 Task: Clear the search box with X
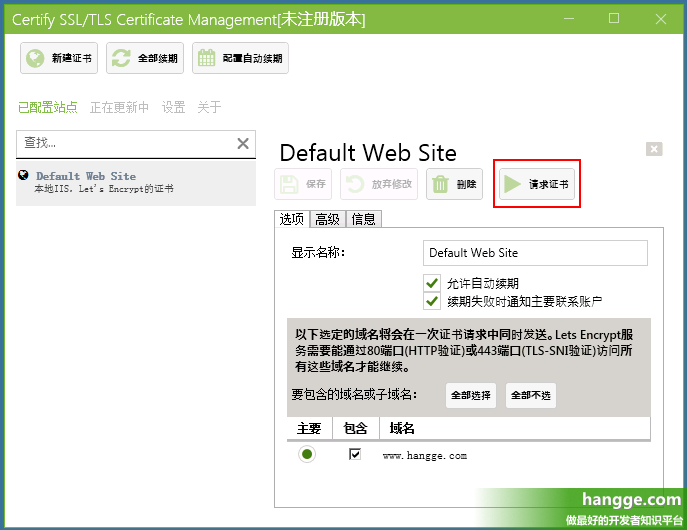243,143
